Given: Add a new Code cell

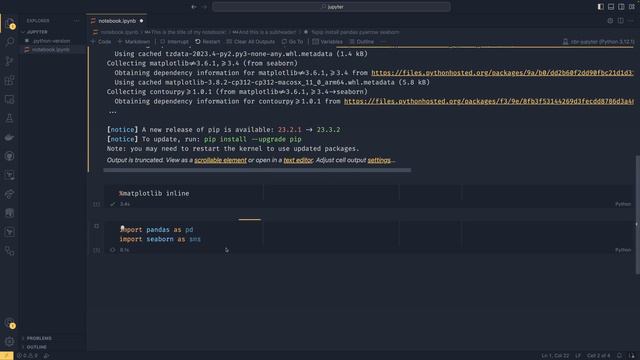Looking at the screenshot, I should point(101,42).
